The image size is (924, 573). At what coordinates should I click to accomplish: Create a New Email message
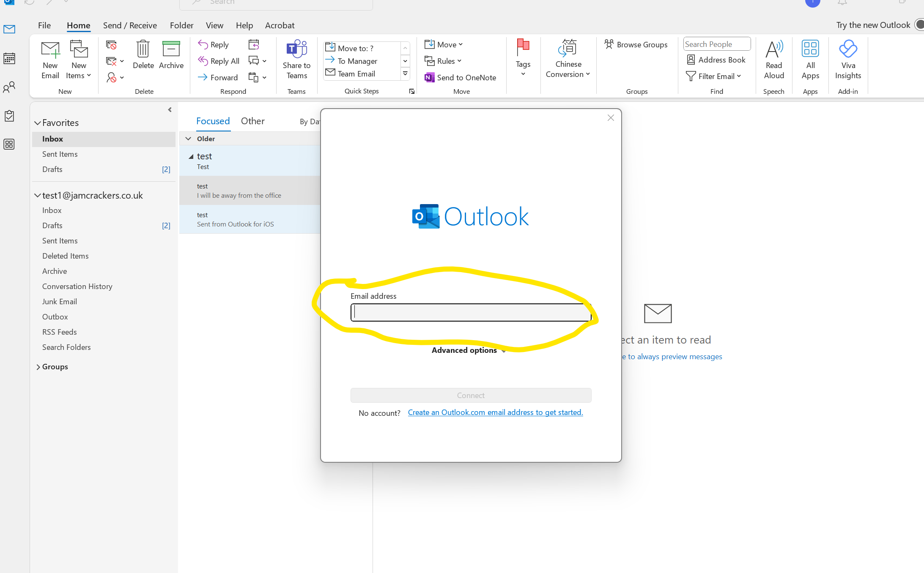point(50,59)
